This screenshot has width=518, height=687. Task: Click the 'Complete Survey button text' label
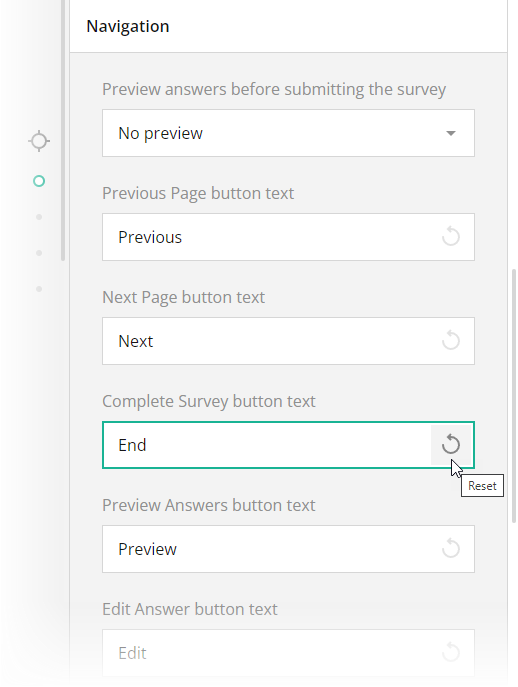click(209, 401)
